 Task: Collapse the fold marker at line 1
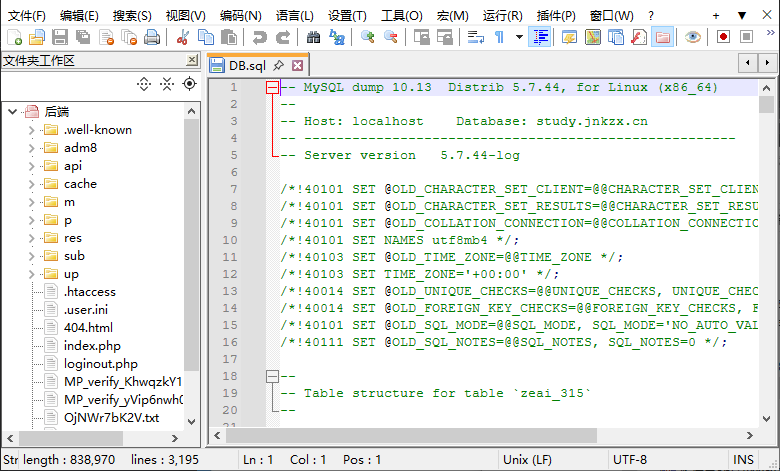[x=272, y=88]
